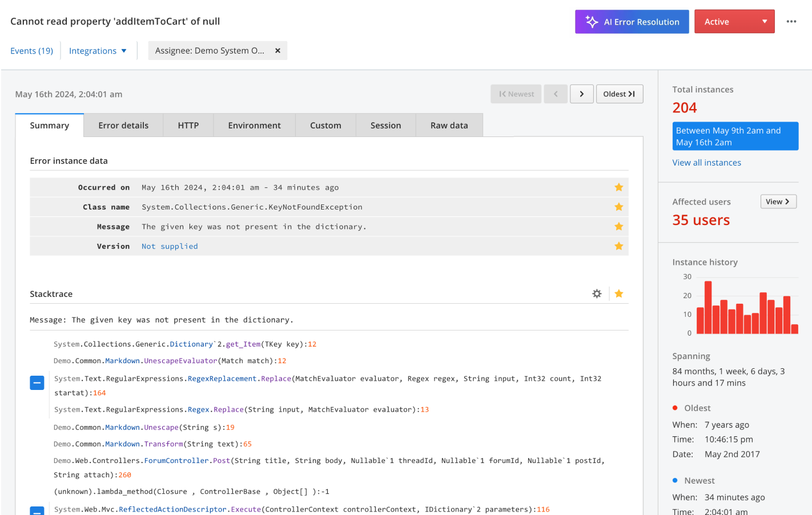Open the more options ellipsis menu
812x515 pixels.
tap(791, 21)
